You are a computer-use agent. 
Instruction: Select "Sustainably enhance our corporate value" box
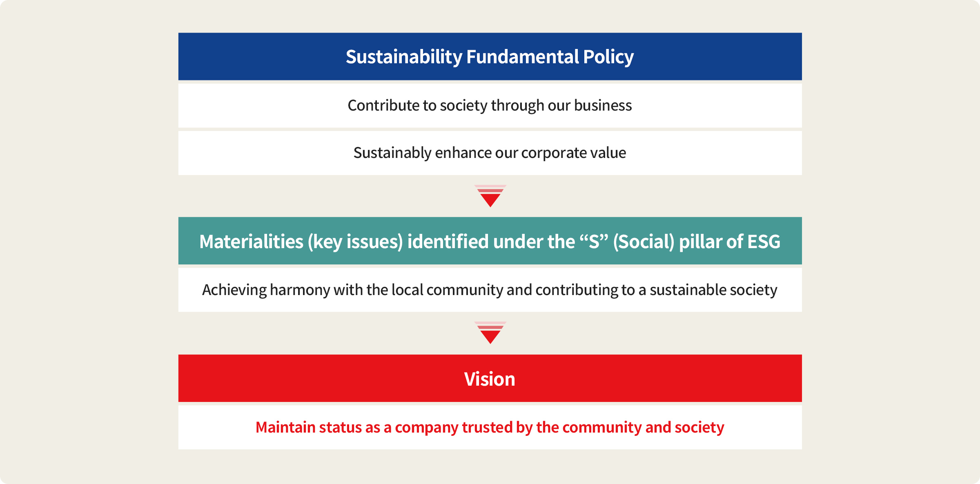pos(490,153)
